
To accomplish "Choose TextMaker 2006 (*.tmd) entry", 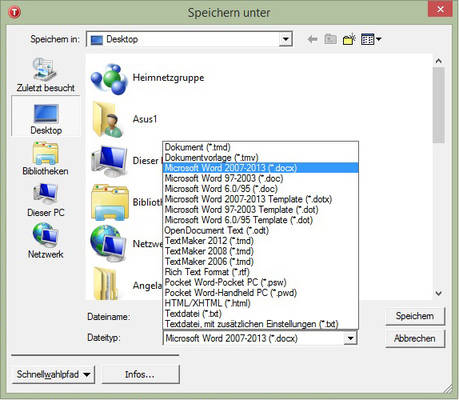I will point(261,261).
